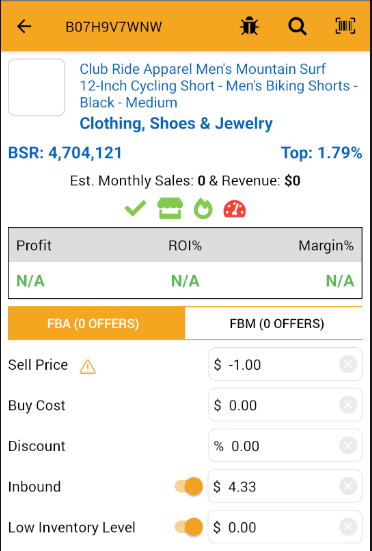Disable the Low Inventory Level switch

[189, 527]
